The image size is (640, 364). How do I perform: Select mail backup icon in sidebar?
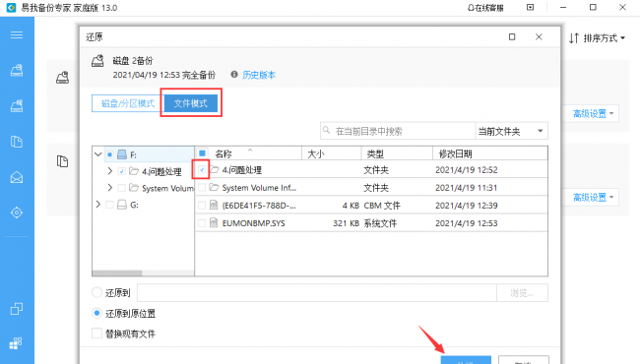click(17, 177)
